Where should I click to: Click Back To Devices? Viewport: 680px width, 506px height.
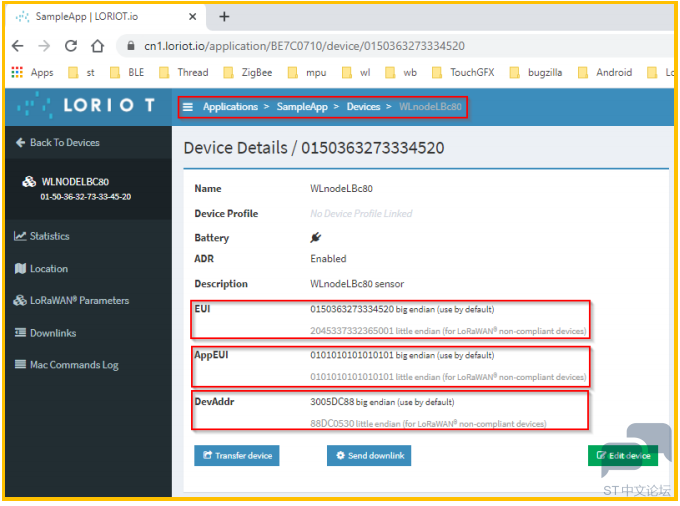click(58, 143)
